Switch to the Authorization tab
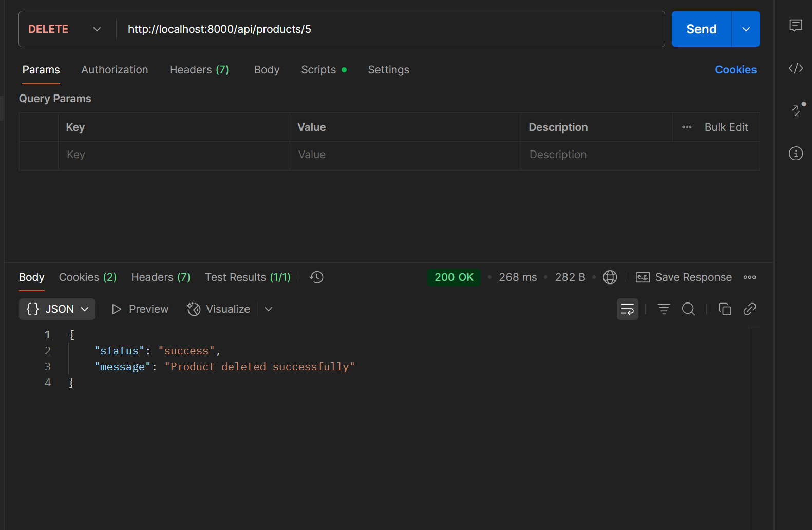812x530 pixels. click(115, 70)
